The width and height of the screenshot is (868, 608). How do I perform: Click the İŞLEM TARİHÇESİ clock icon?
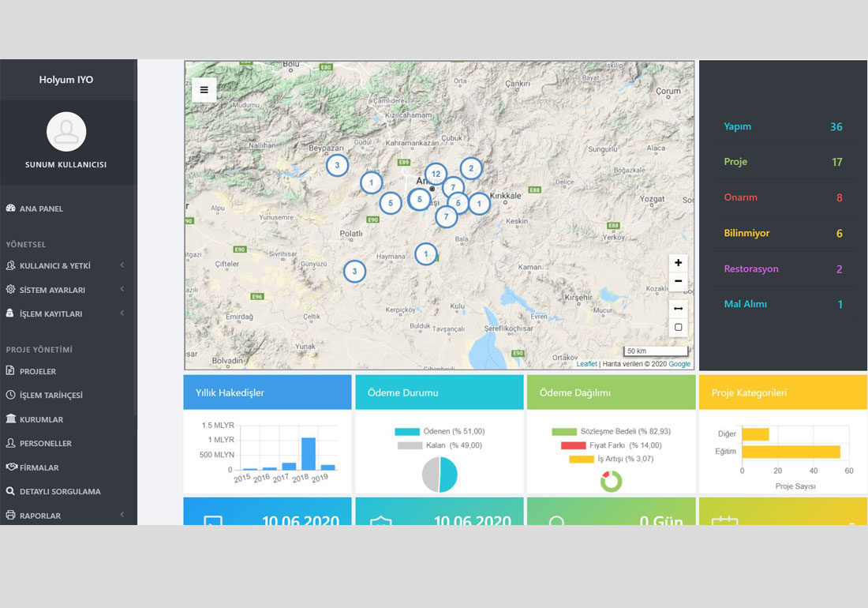10,395
